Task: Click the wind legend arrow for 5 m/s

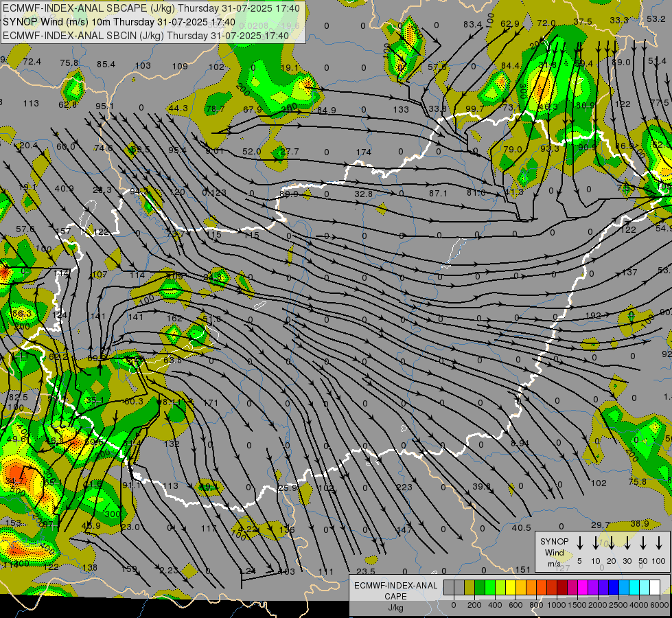Action: [580, 543]
